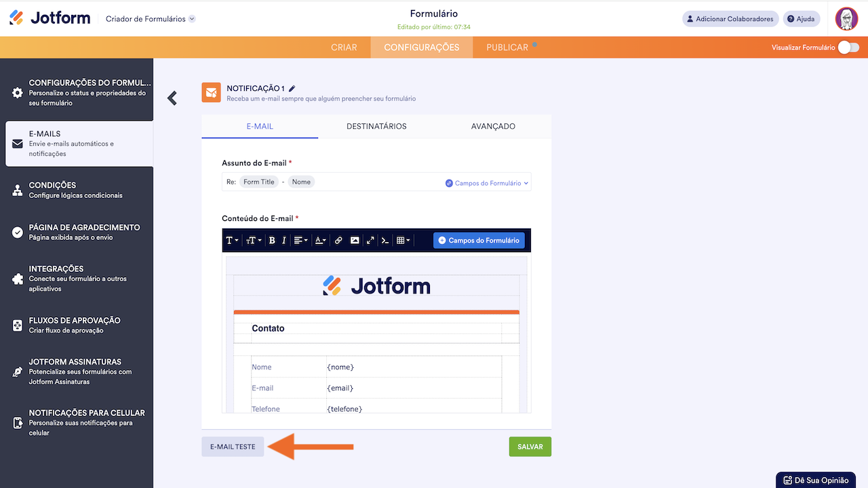
Task: Click the Form Title tag in subject
Action: [259, 182]
